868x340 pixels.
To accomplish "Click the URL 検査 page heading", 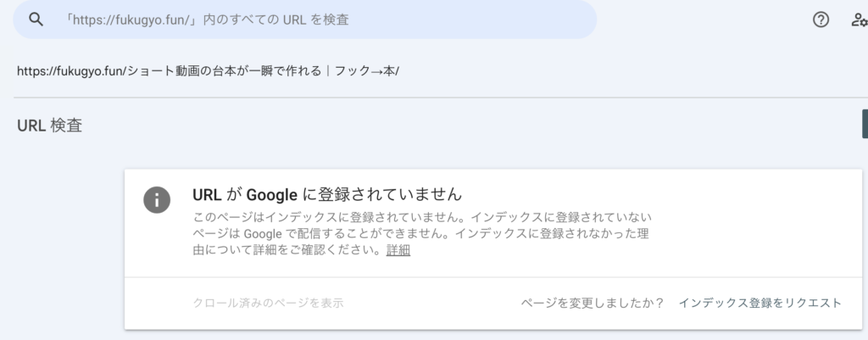I will click(49, 126).
